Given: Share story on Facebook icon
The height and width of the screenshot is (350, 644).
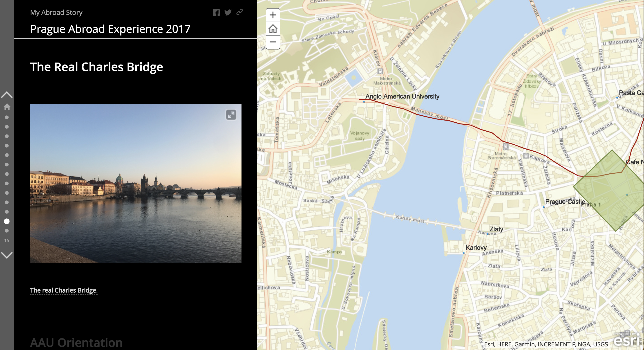Looking at the screenshot, I should click(x=216, y=13).
